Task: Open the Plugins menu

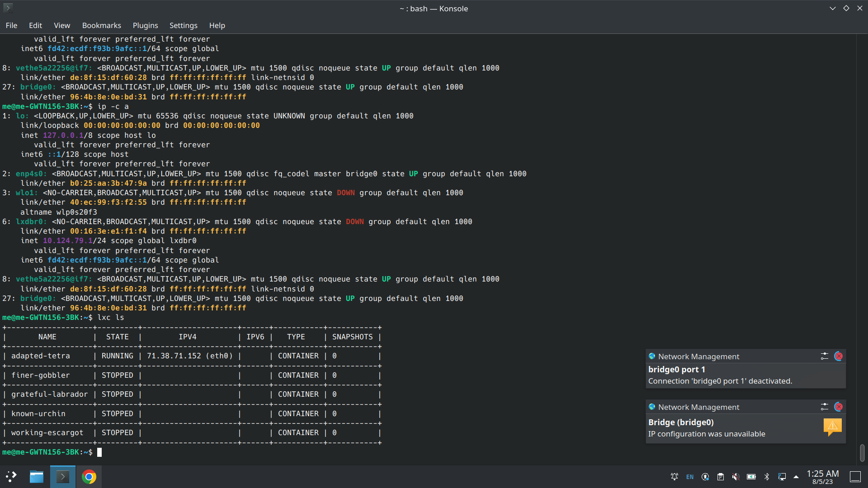Action: coord(145,25)
